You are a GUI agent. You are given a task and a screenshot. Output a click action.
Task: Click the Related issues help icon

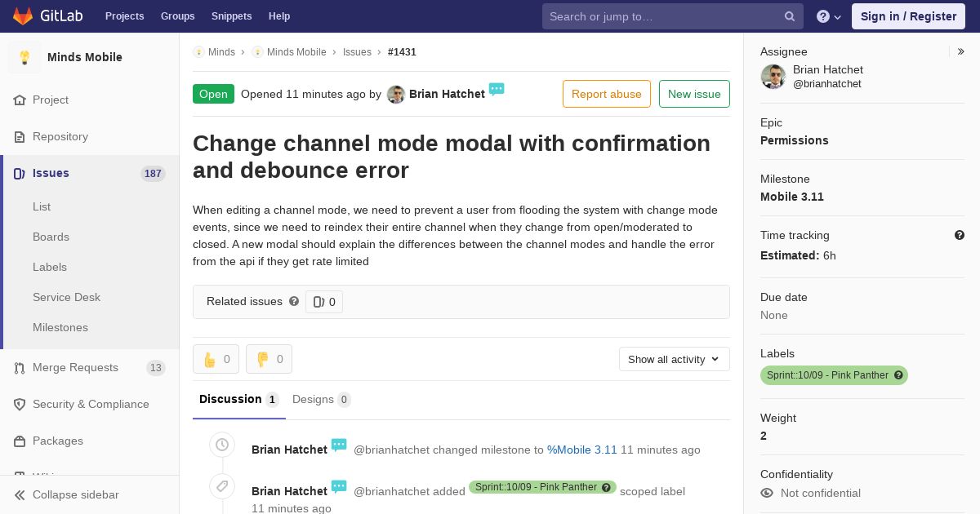(294, 301)
